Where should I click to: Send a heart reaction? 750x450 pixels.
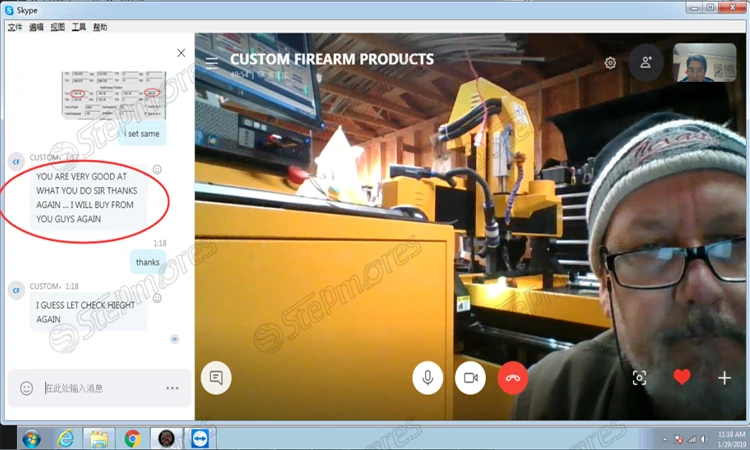pyautogui.click(x=682, y=377)
